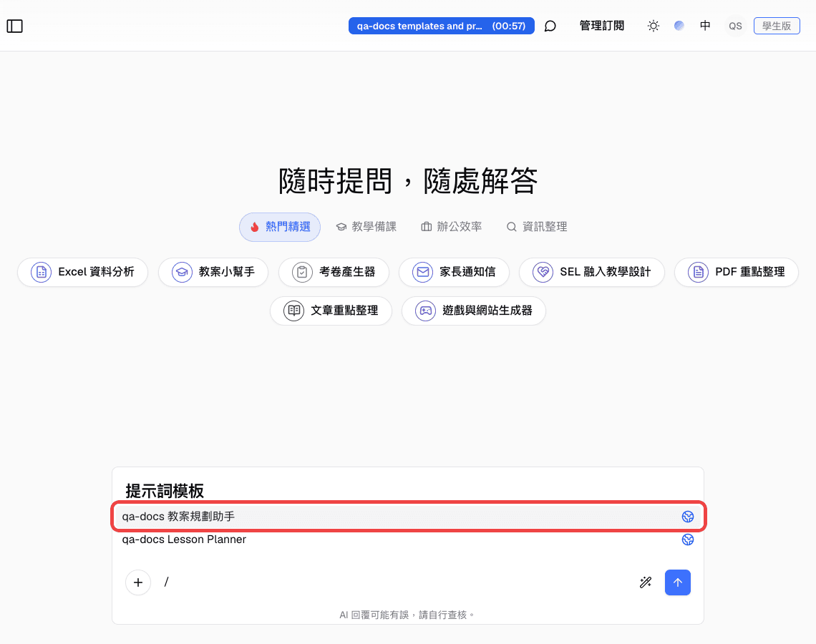Choose the SEL 融入教學設計 chip
This screenshot has height=644, width=816.
[592, 272]
